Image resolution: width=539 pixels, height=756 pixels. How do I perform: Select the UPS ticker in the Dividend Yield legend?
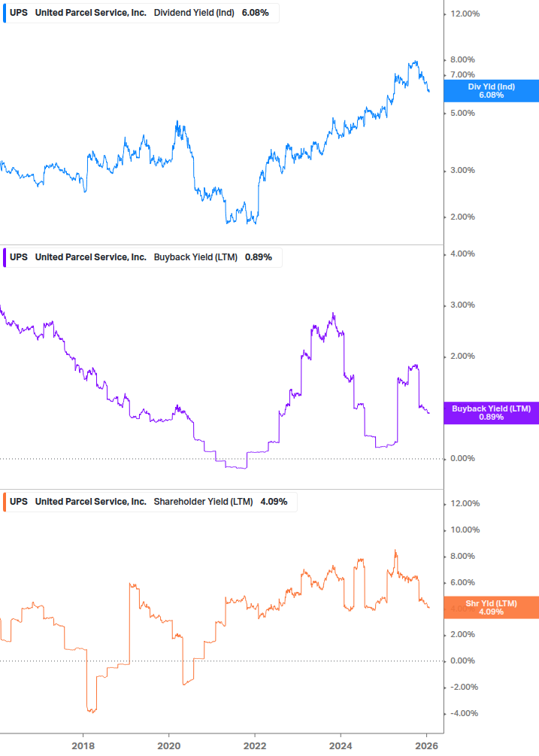click(19, 13)
